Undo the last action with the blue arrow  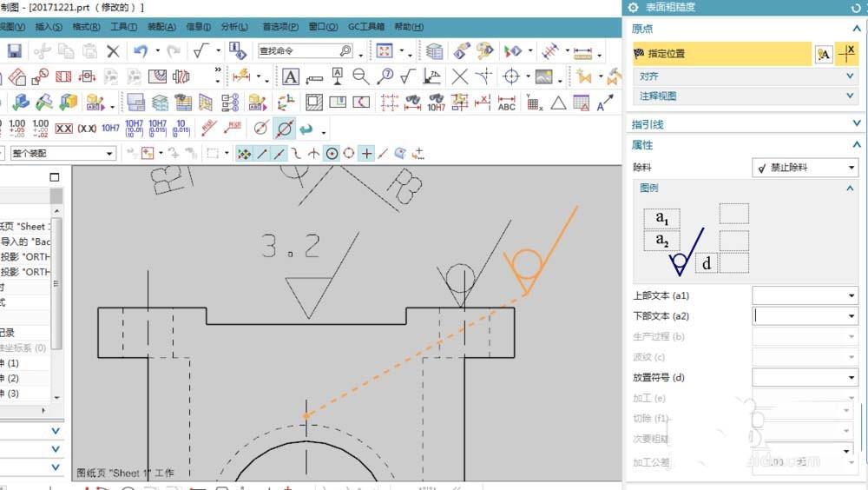[141, 51]
